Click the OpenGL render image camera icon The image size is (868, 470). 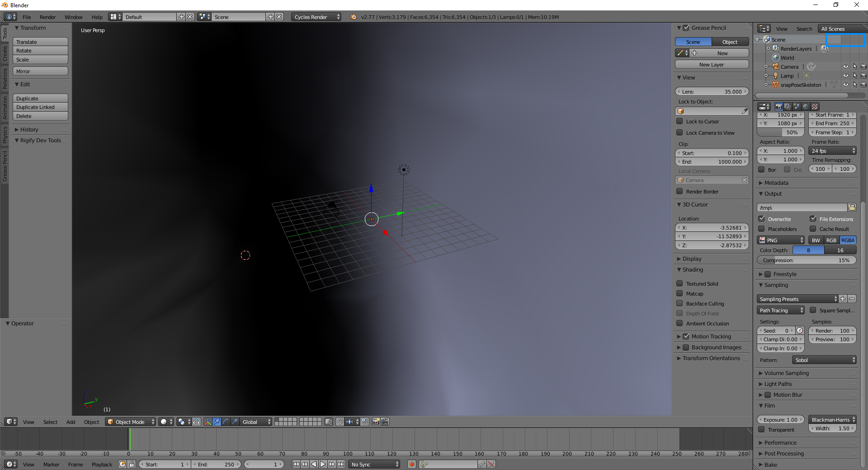(376, 422)
